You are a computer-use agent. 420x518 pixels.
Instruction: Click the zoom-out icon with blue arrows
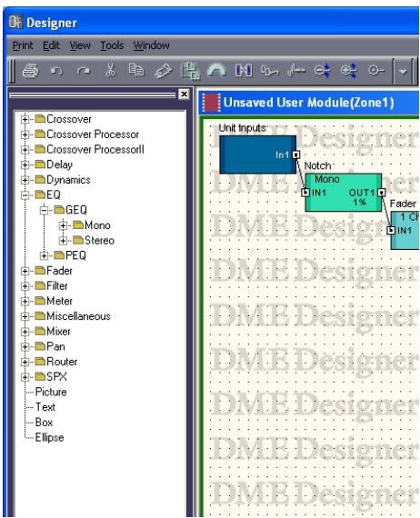click(322, 70)
